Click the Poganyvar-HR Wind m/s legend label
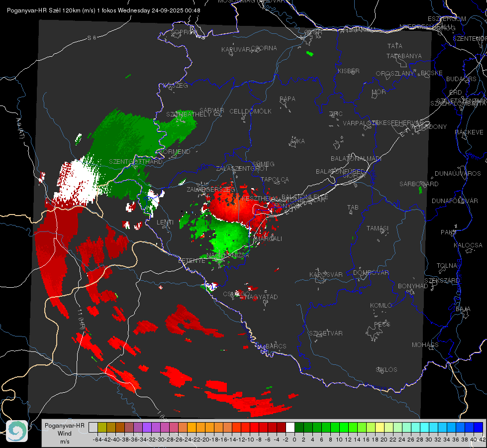Viewport: 487px width, 448px height. 65,434
